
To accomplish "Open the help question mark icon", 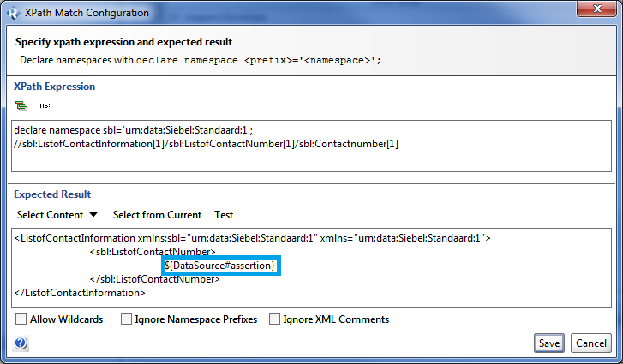I will (x=21, y=343).
